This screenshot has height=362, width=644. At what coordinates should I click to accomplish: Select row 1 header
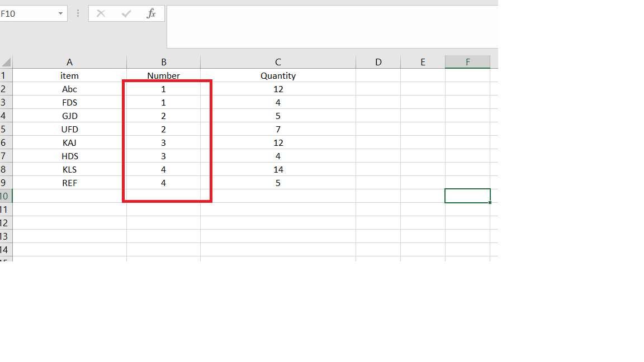pyautogui.click(x=6, y=75)
